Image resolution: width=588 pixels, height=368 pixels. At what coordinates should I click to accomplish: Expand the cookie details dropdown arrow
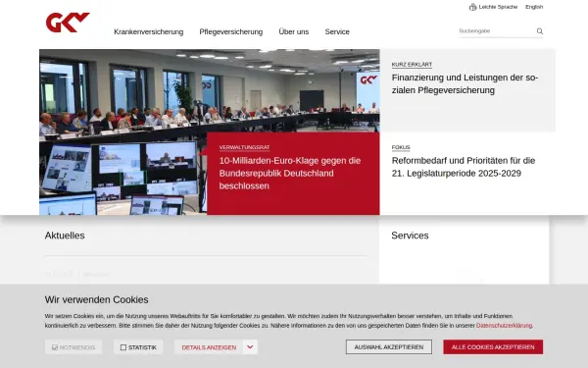(250, 347)
